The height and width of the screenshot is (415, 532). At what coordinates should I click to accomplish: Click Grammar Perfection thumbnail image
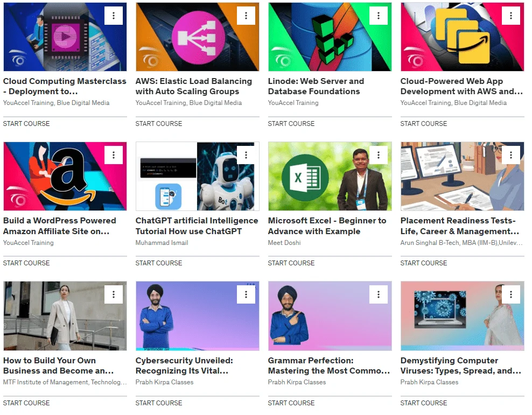(330, 316)
